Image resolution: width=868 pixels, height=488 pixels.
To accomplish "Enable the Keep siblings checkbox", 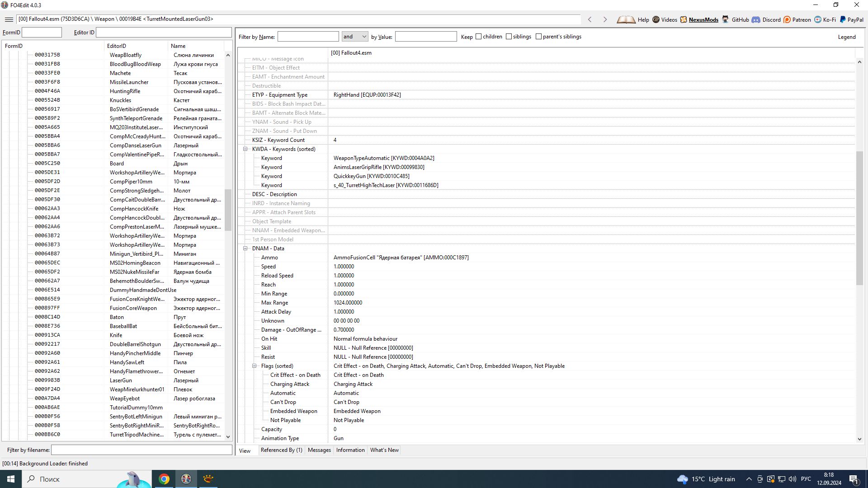I will coord(509,37).
